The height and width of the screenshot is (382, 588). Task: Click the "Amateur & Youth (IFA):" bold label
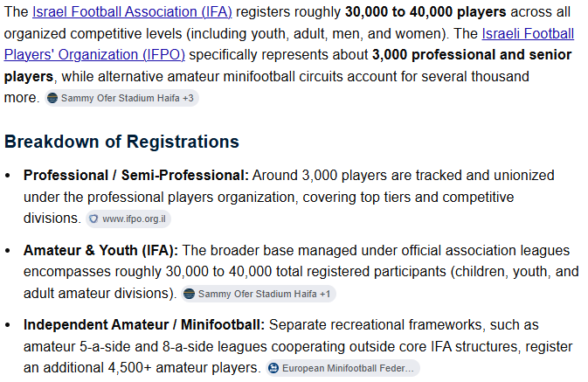[x=100, y=250]
